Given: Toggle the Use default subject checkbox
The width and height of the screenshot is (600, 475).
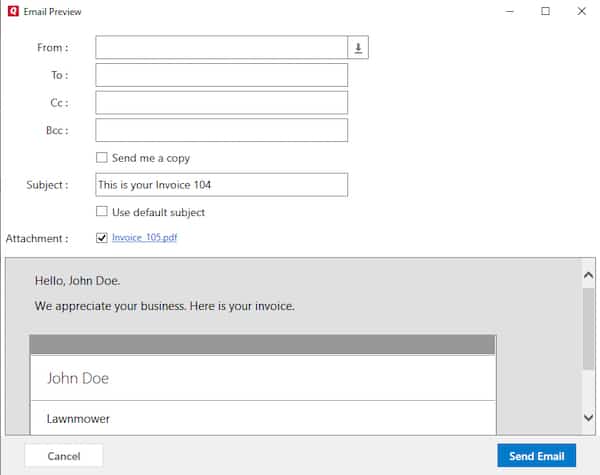Looking at the screenshot, I should coord(102,212).
